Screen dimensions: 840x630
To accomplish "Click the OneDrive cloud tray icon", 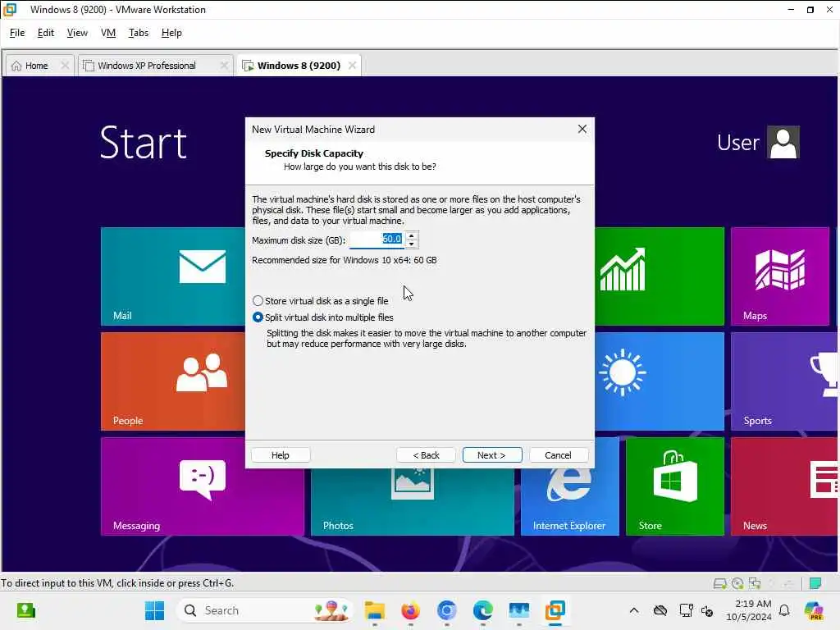I will pyautogui.click(x=660, y=610).
